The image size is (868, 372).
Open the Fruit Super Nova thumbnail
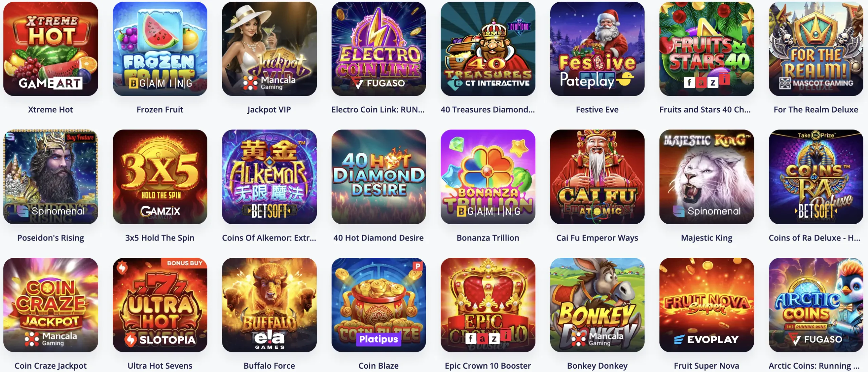[x=707, y=305]
